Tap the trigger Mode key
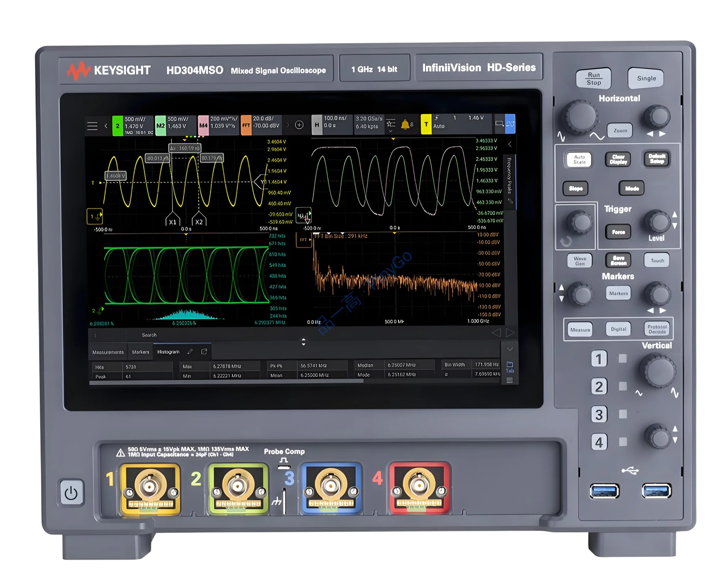Screen dimensions: 728x583 [x=632, y=189]
